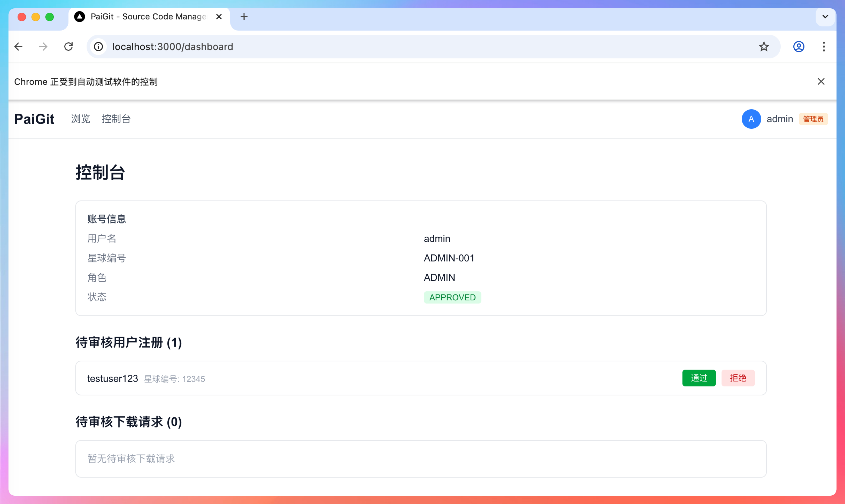Open a new browser tab
This screenshot has height=504, width=845.
(x=244, y=17)
